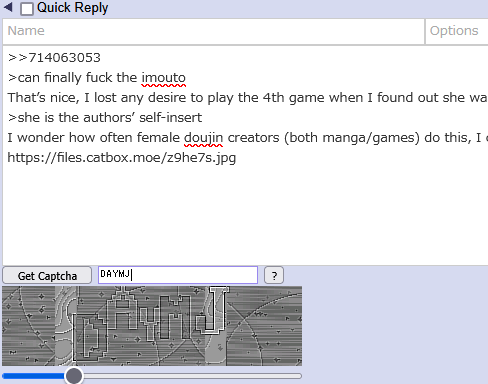Viewport: 488px width, 384px height.
Task: Click the underlined word doujin
Action: pyautogui.click(x=203, y=138)
